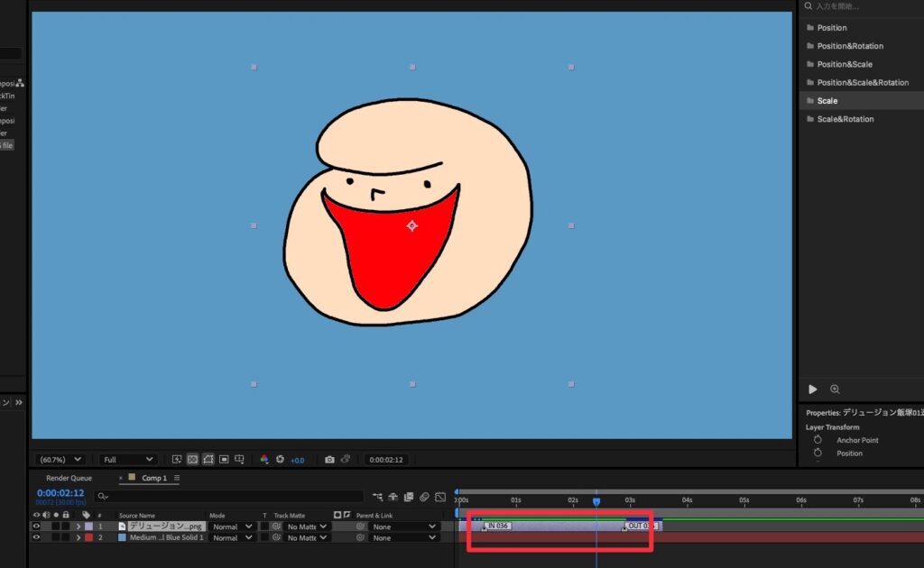The height and width of the screenshot is (568, 924).
Task: Open the Full resolution dropdown
Action: [127, 460]
